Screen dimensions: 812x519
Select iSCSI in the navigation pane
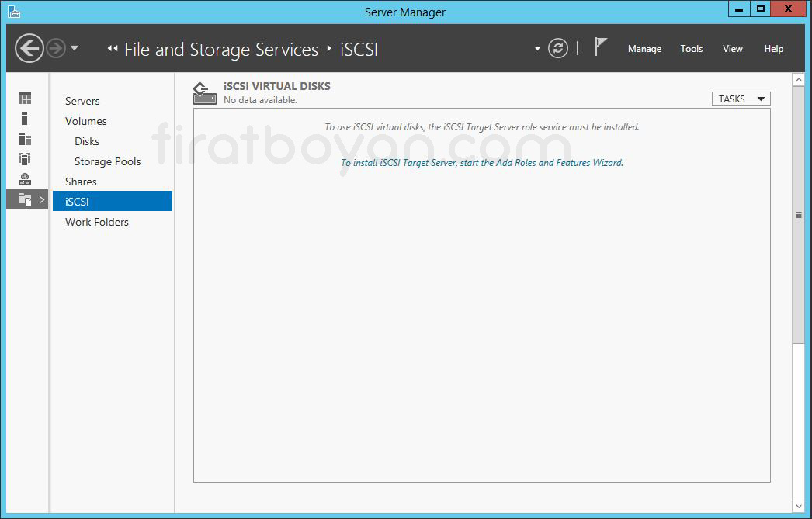[113, 201]
